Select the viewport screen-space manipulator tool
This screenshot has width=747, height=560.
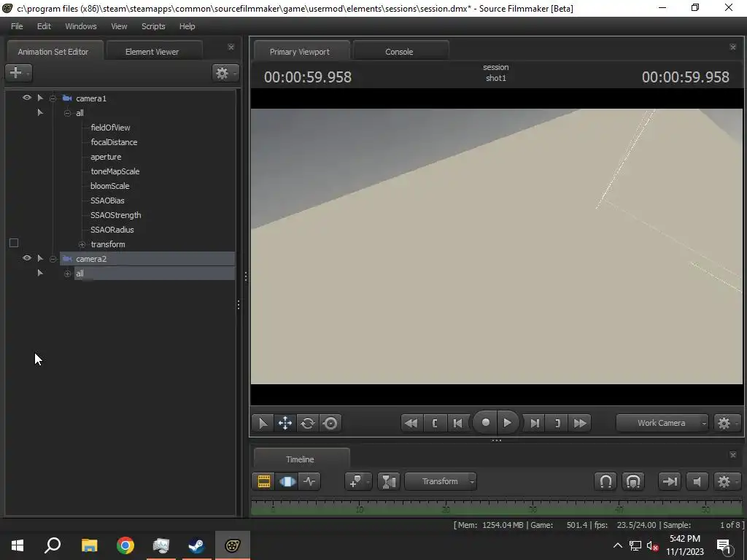(x=330, y=423)
